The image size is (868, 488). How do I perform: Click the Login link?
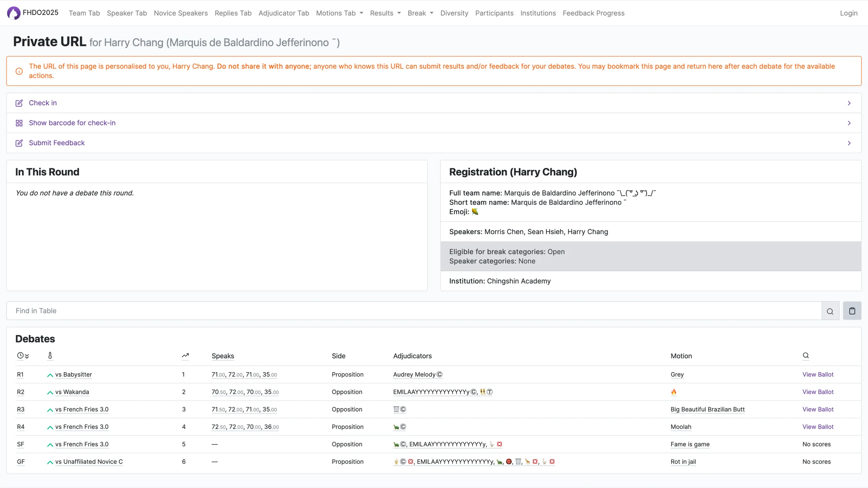click(848, 13)
